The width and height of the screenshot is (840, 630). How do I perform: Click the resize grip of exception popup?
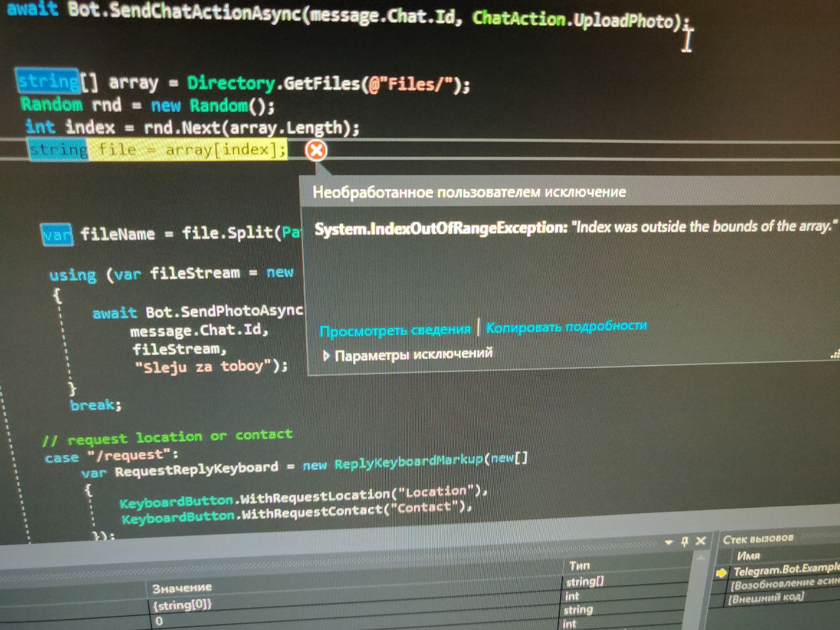coord(835,355)
